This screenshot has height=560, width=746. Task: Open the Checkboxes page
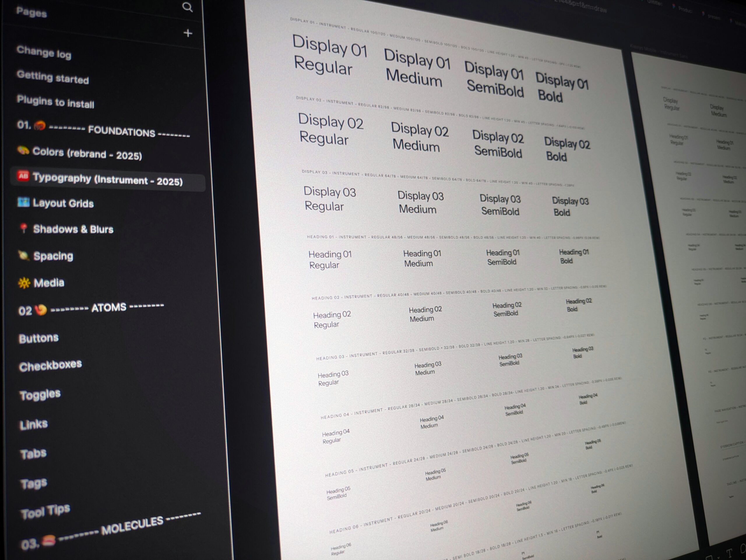coord(50,365)
